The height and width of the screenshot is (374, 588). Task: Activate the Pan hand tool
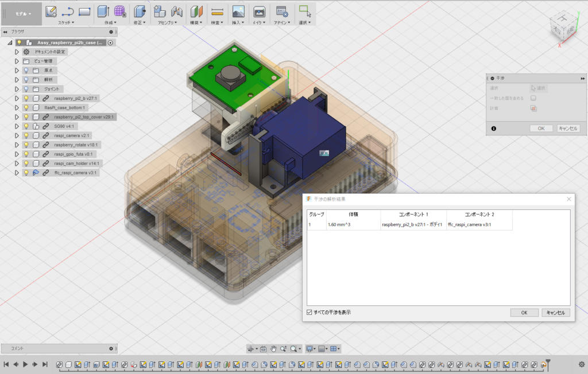[x=273, y=349]
